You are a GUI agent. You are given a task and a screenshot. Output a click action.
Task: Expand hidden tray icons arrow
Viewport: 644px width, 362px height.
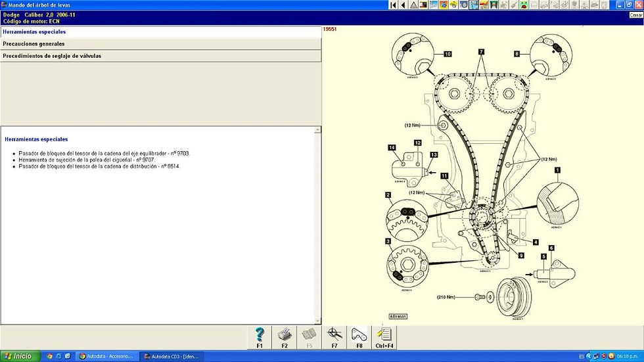pos(589,356)
